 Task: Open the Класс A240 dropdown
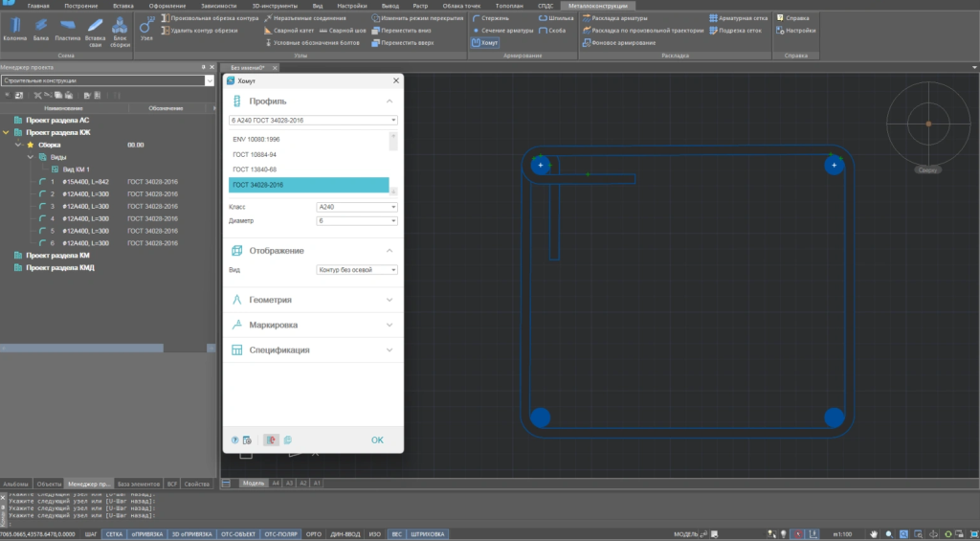pyautogui.click(x=356, y=206)
